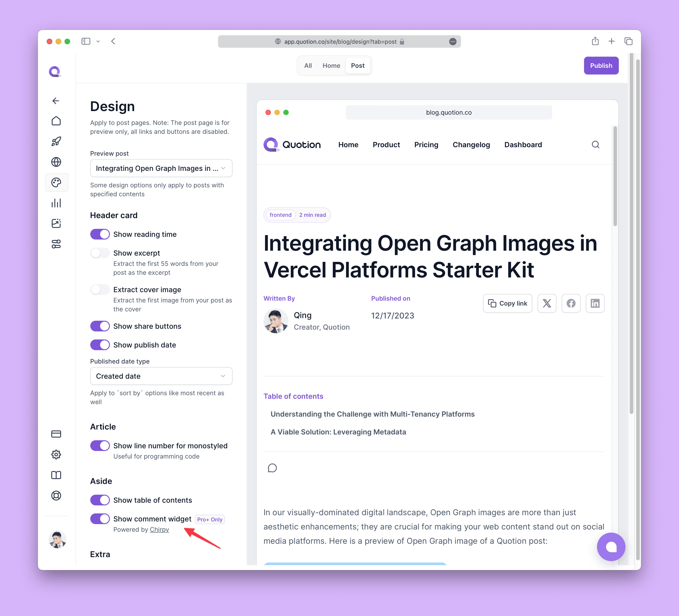Share the post on Facebook

pos(571,303)
